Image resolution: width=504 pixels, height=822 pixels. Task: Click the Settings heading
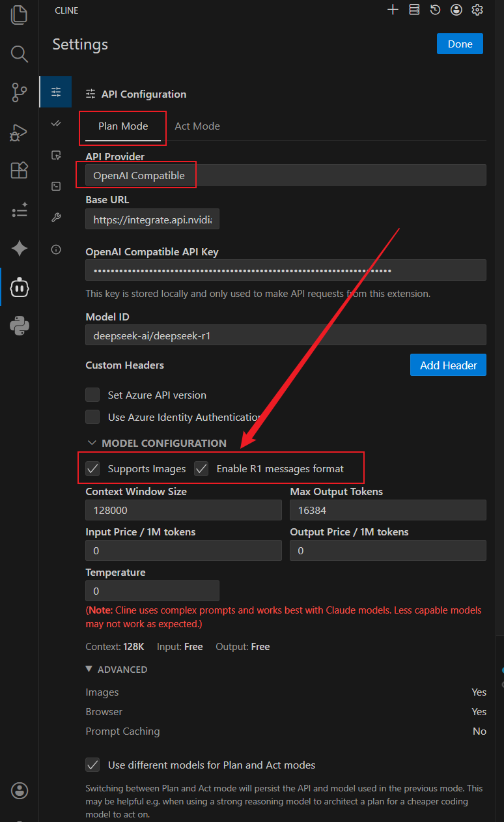click(80, 44)
